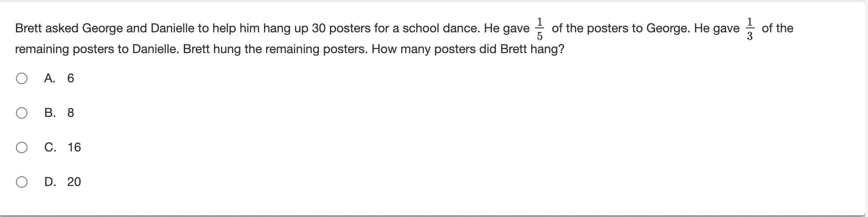The image size is (868, 217).
Task: Pick the radio button for option D
Action: 21,182
